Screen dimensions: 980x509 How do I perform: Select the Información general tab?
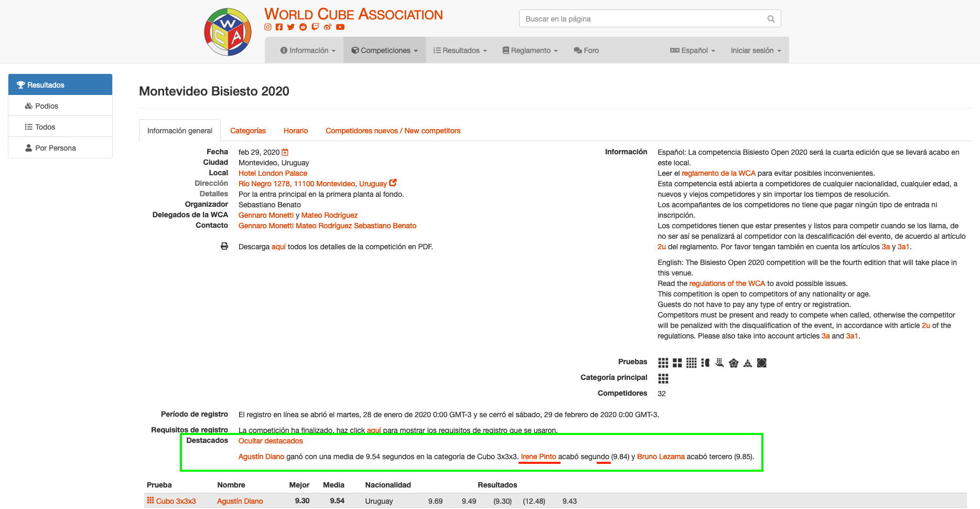(x=180, y=131)
